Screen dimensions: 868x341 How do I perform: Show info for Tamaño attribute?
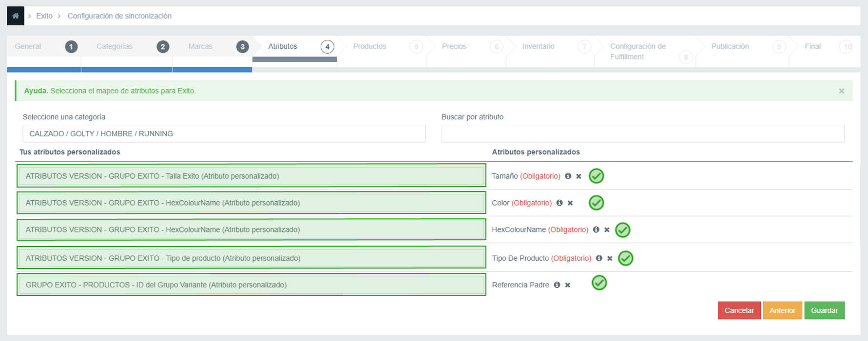pyautogui.click(x=568, y=176)
